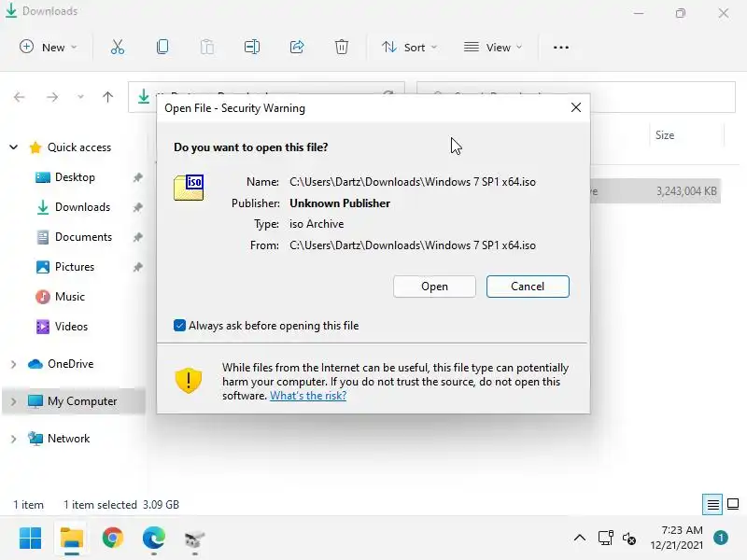The image size is (747, 560).
Task: Open the notification badge showing 1
Action: (721, 538)
